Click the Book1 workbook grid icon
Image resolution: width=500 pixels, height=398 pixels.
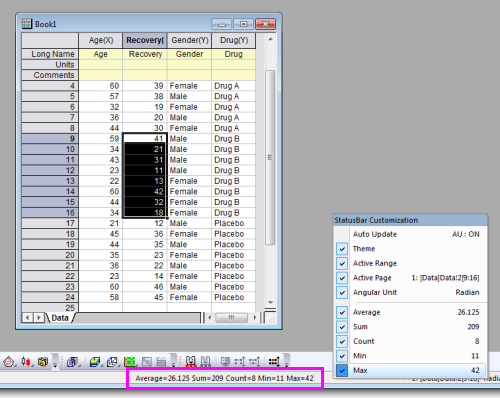click(x=27, y=24)
